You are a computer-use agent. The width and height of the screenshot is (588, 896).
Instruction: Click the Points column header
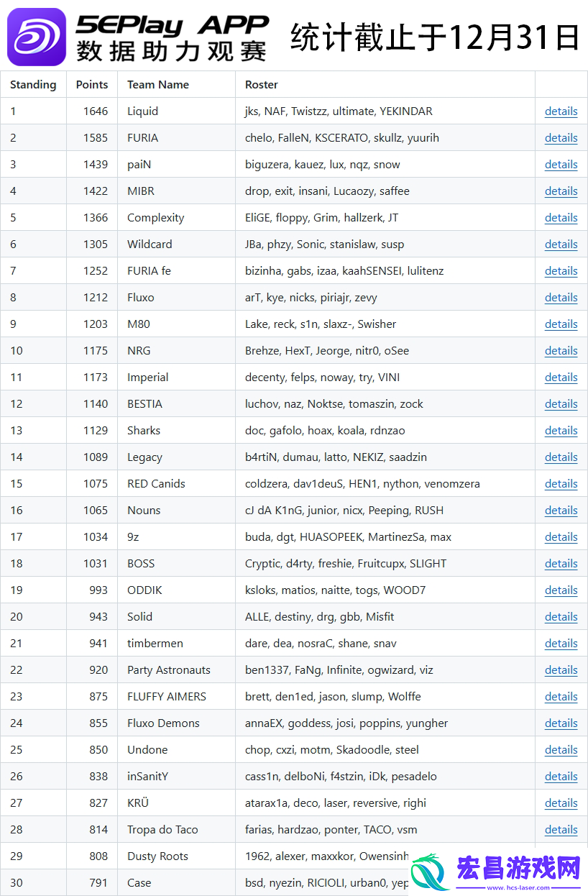92,85
